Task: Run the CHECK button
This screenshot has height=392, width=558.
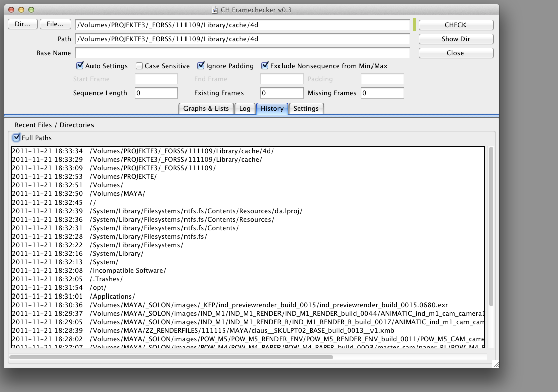Action: [456, 25]
